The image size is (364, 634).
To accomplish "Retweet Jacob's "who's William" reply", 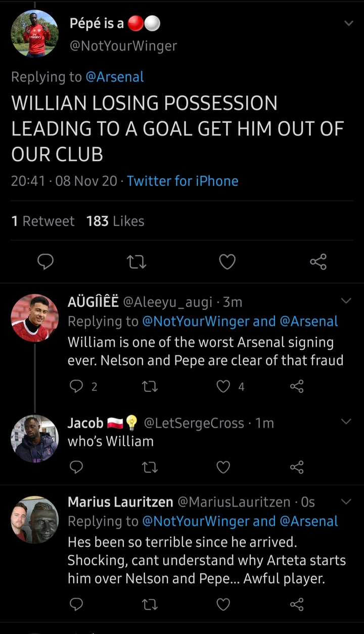I will (x=150, y=468).
